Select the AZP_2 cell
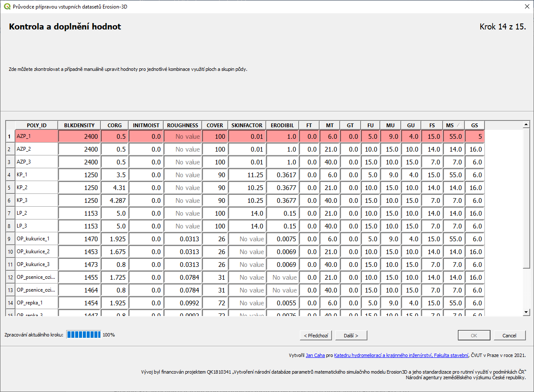Image resolution: width=534 pixels, height=392 pixels. click(37, 149)
